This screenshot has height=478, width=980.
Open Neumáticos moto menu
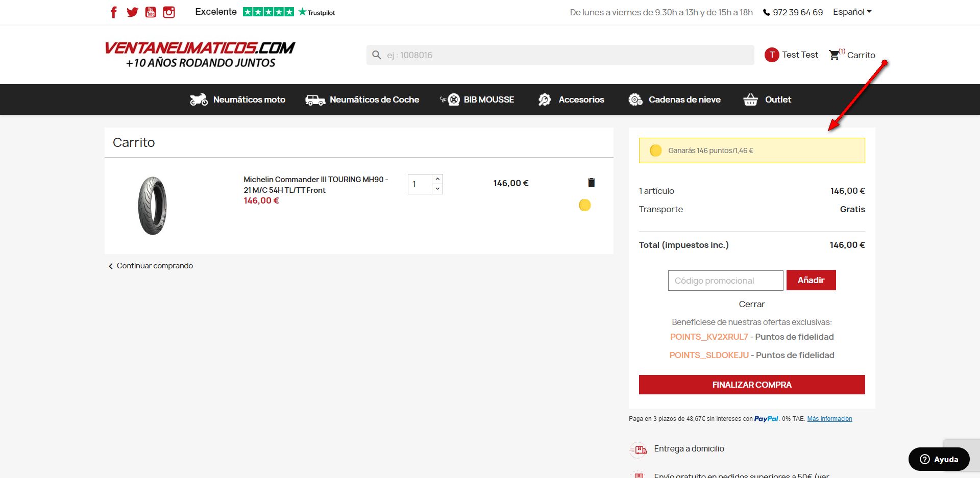click(x=249, y=99)
